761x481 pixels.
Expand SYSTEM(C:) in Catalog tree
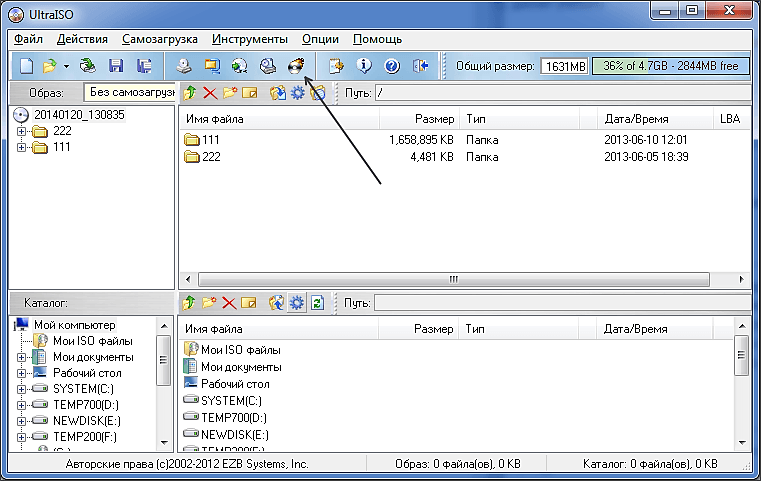point(21,389)
